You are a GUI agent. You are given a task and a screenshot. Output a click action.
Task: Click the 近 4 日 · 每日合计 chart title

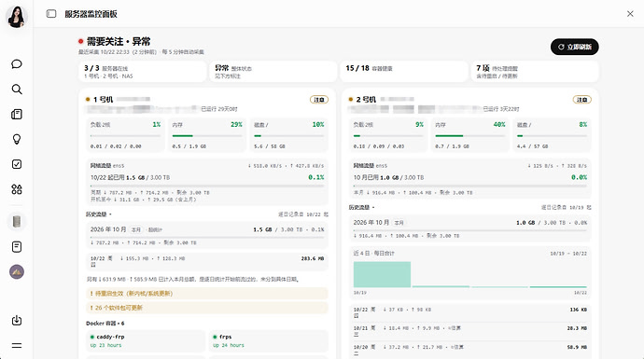click(373, 253)
